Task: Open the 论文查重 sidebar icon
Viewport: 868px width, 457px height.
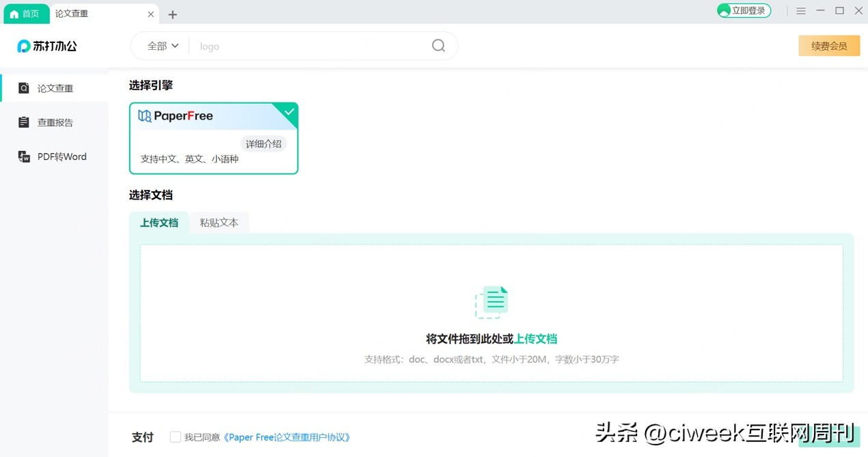Action: click(x=24, y=87)
